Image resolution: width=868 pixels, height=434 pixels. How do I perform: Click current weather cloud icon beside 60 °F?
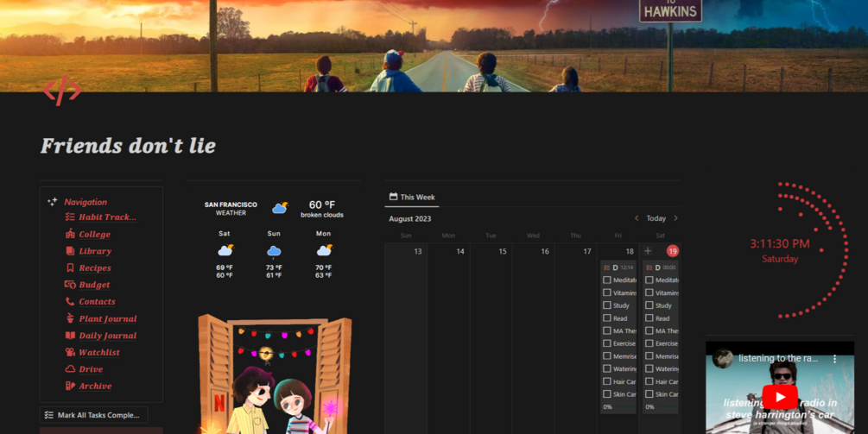tap(280, 208)
